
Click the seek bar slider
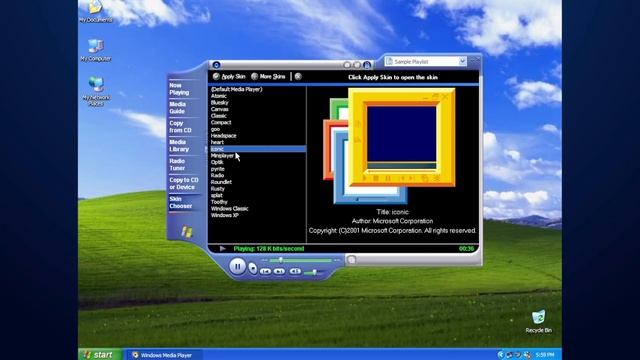(x=300, y=260)
